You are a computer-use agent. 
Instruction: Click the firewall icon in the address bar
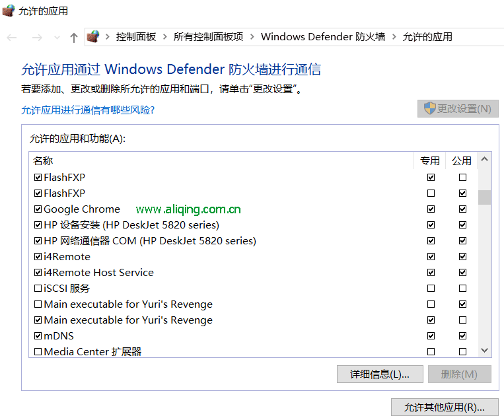[x=93, y=36]
